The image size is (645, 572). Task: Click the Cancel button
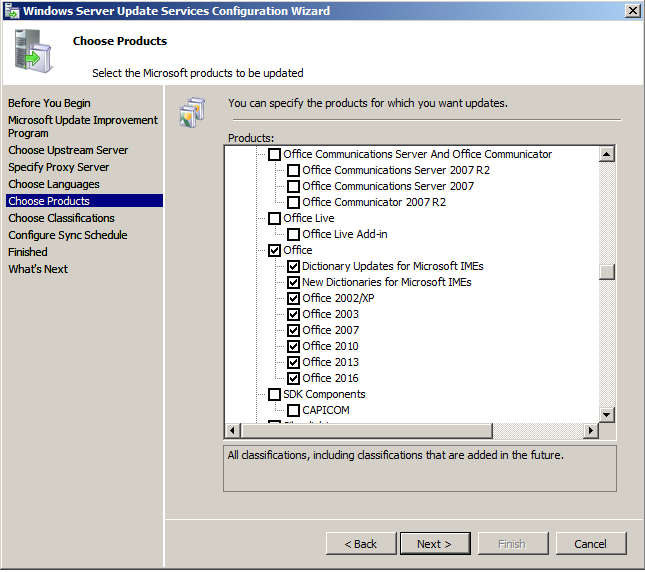click(591, 544)
